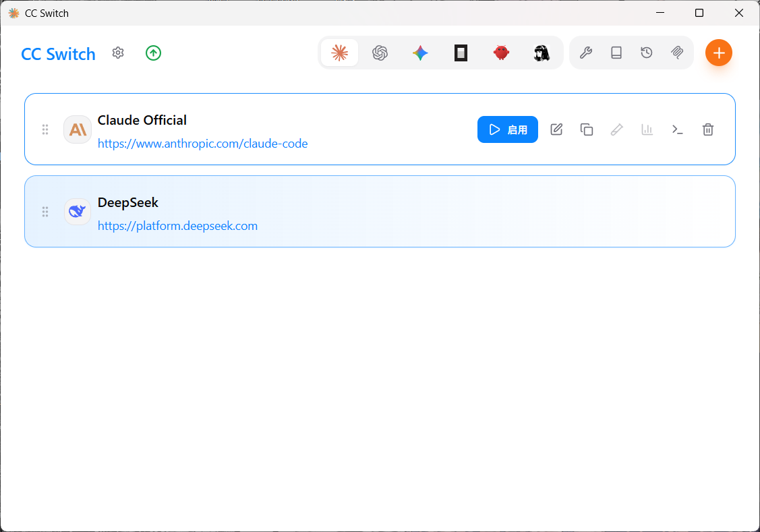This screenshot has height=532, width=760.
Task: Select the black-haired avatar app tab icon
Action: coord(542,53)
